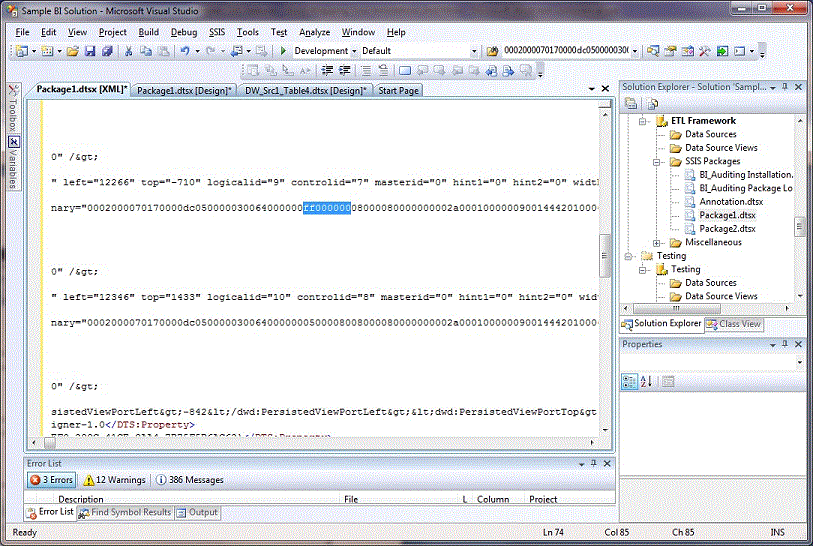Select Package2.dtsx in Solution Explorer
This screenshot has width=813, height=546.
[x=727, y=229]
